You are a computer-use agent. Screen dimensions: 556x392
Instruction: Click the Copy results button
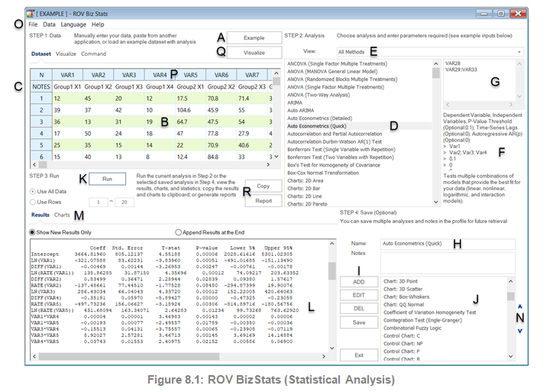click(x=263, y=186)
